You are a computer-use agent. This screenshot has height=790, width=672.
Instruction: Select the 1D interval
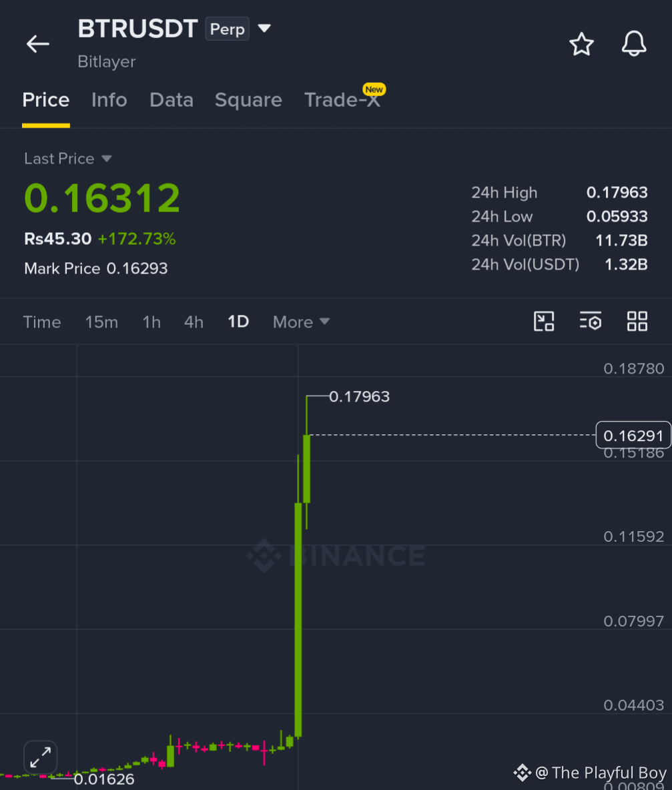pyautogui.click(x=238, y=322)
